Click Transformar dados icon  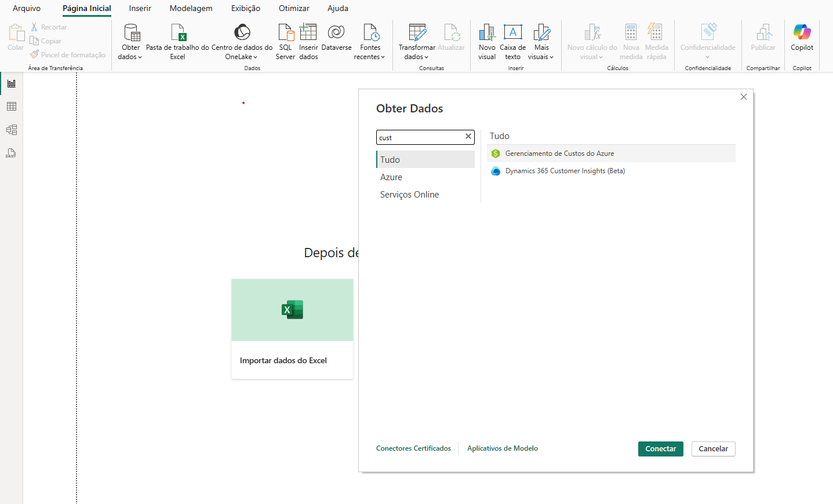(x=417, y=32)
